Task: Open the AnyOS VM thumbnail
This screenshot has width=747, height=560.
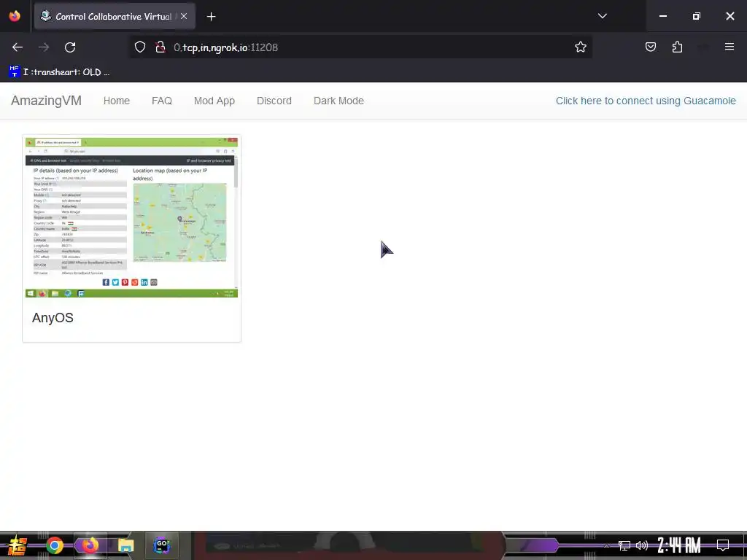Action: click(x=131, y=217)
